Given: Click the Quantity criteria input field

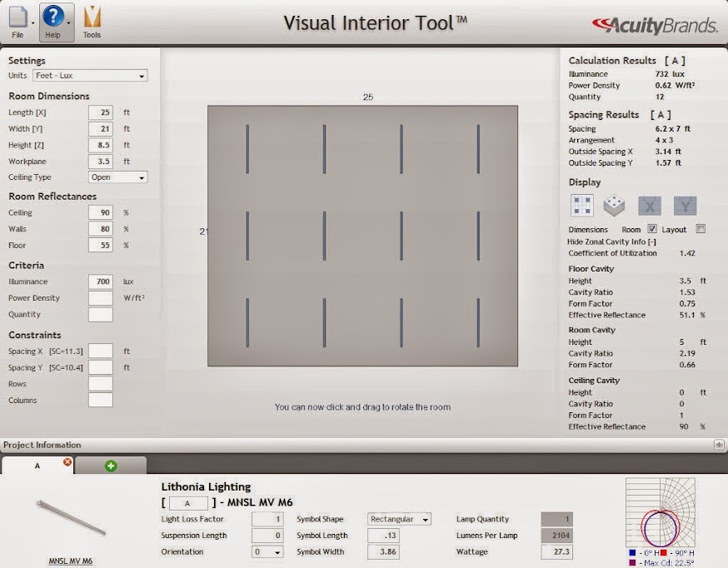Looking at the screenshot, I should (101, 314).
